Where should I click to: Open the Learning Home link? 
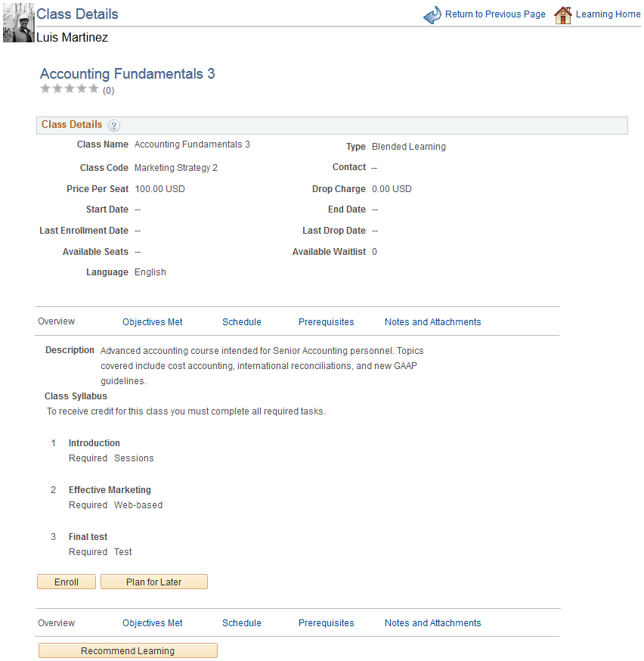pos(608,14)
